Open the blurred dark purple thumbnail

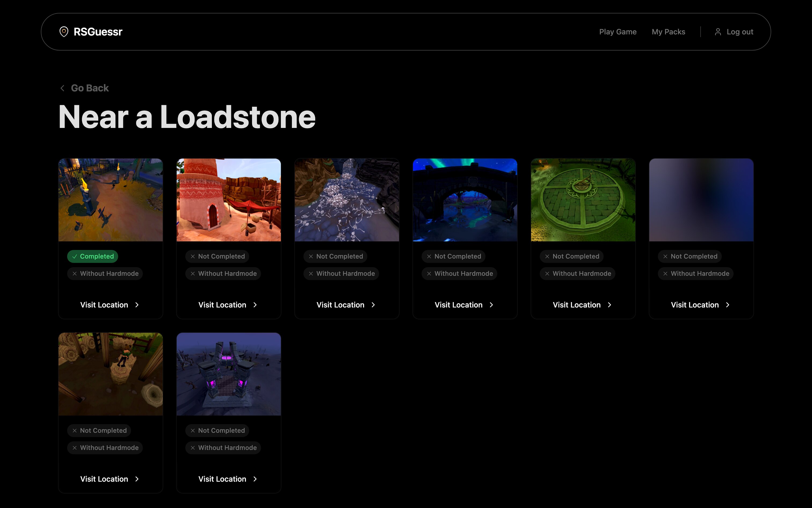[701, 200]
